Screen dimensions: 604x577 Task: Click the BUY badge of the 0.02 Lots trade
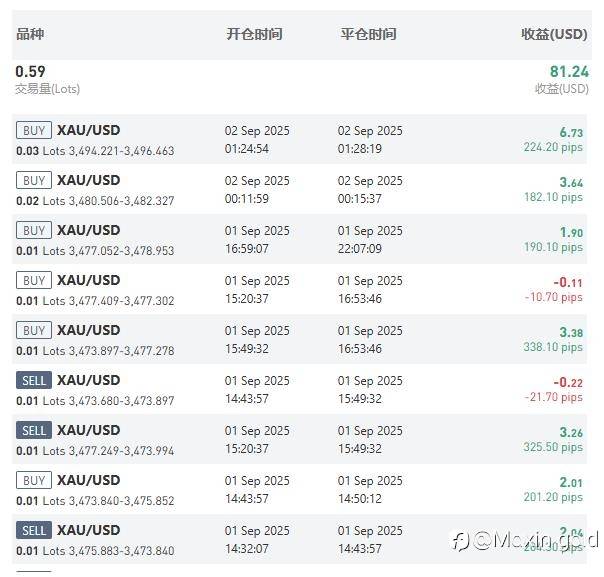(34, 180)
